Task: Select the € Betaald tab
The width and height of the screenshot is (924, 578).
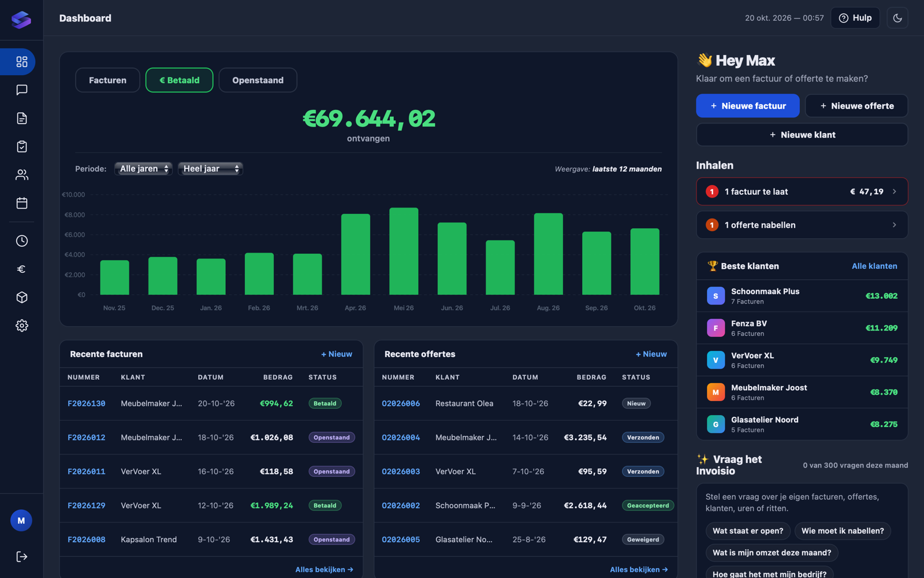Action: 179,80
